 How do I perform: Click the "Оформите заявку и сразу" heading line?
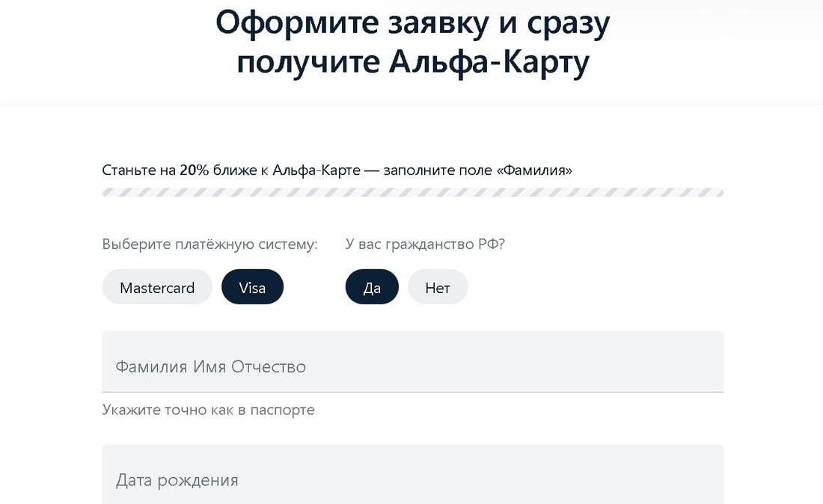click(x=412, y=22)
